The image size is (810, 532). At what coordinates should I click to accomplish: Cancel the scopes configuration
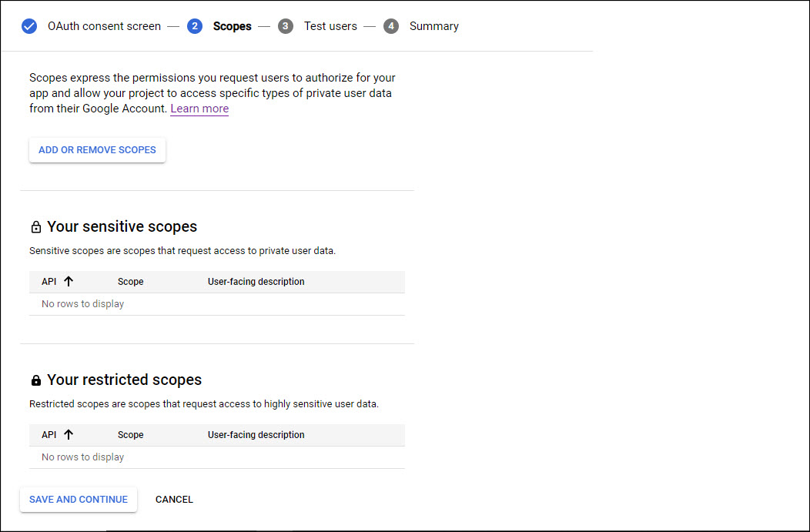coord(174,500)
